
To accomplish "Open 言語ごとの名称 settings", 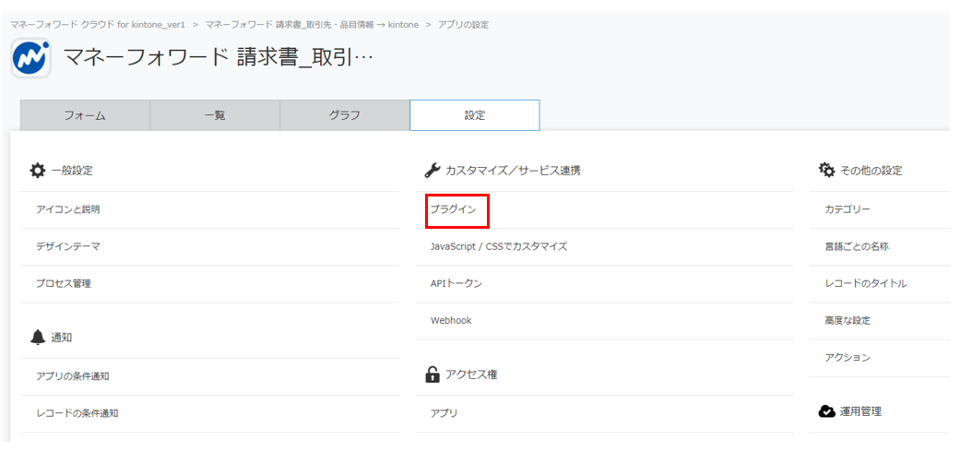I will [857, 247].
